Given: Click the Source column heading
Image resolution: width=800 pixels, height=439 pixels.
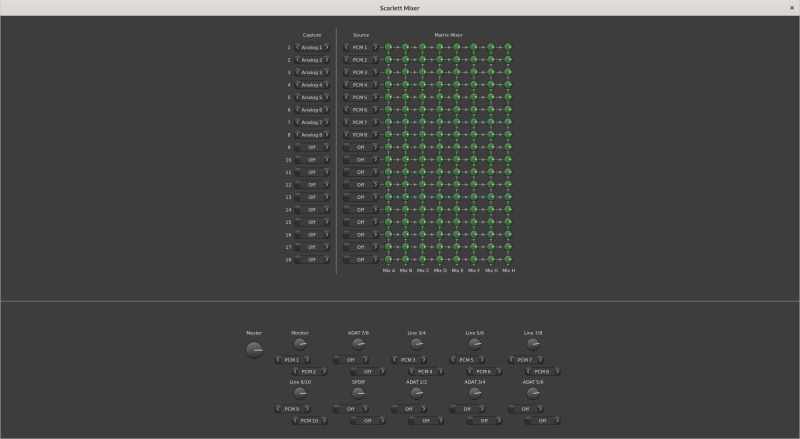Looking at the screenshot, I should point(361,35).
